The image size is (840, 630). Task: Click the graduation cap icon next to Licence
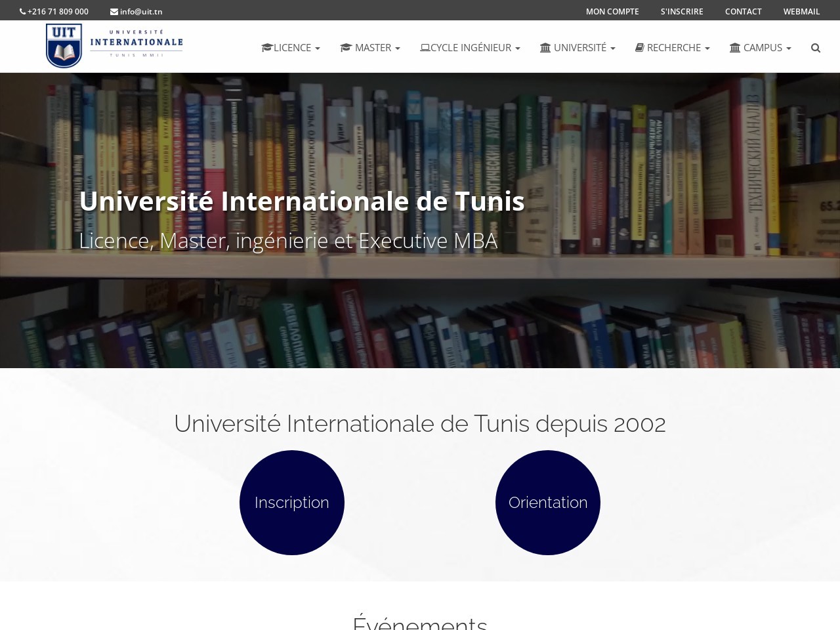pyautogui.click(x=267, y=48)
